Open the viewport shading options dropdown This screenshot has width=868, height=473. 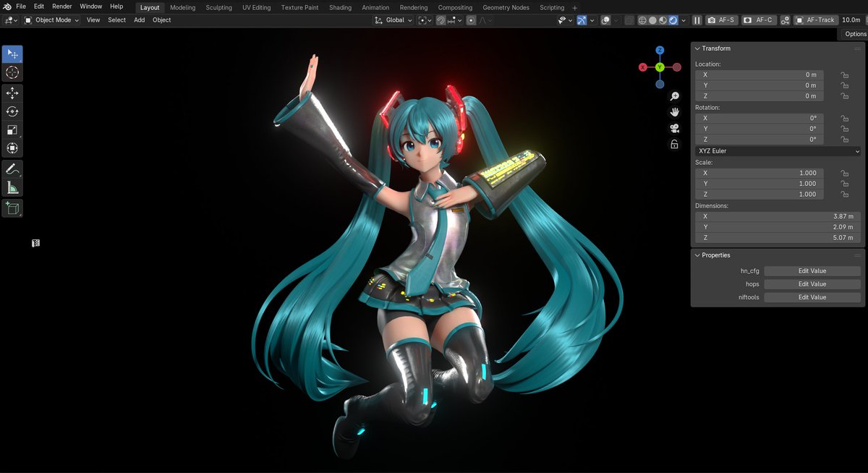(684, 20)
